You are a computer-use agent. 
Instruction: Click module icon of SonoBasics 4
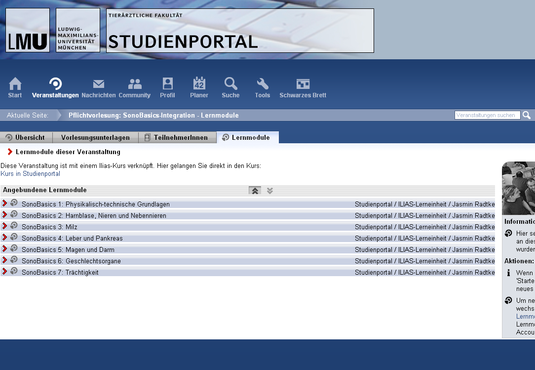coord(14,237)
